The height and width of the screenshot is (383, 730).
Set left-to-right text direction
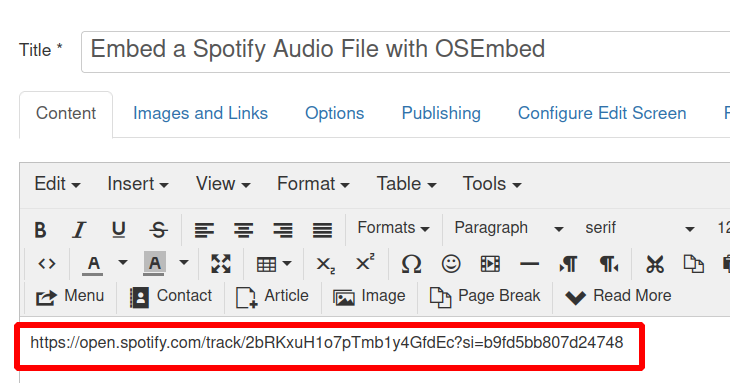(568, 264)
